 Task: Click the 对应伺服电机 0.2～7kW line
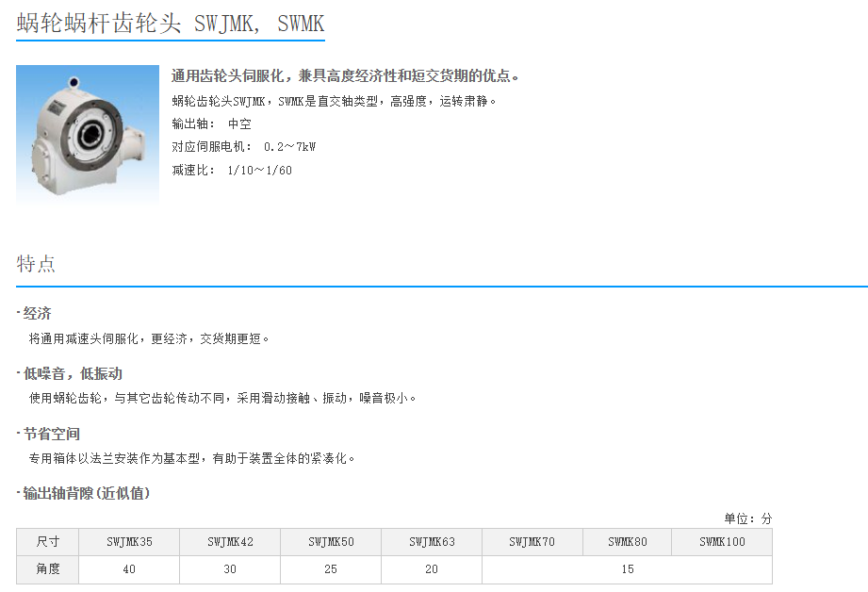point(243,147)
